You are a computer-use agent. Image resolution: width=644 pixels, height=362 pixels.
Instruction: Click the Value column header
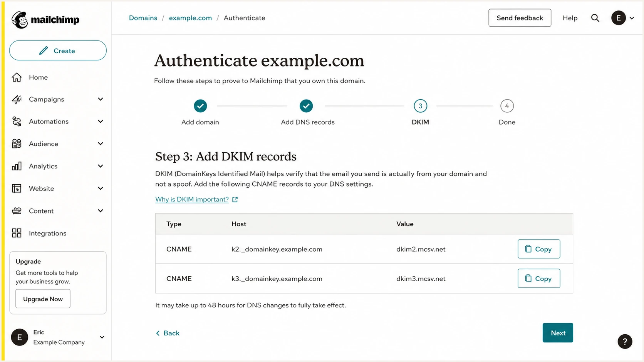pyautogui.click(x=405, y=224)
